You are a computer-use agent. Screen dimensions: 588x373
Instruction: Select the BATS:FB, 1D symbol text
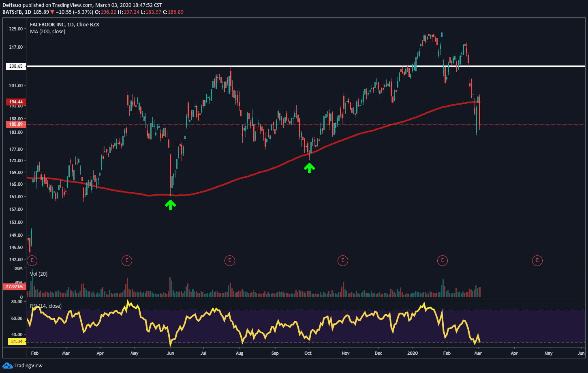point(17,12)
